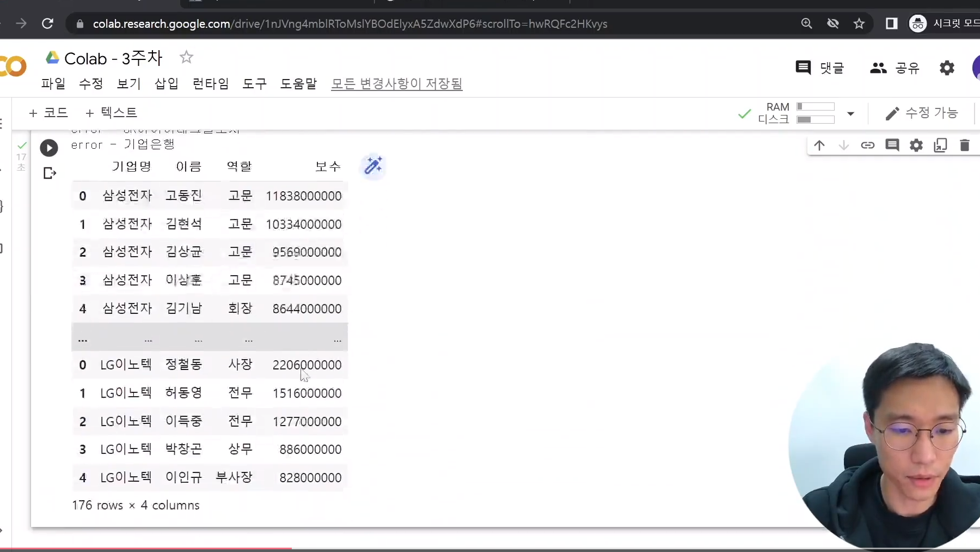Image resolution: width=980 pixels, height=552 pixels.
Task: Open cell settings gear in cell toolbar
Action: pyautogui.click(x=916, y=145)
